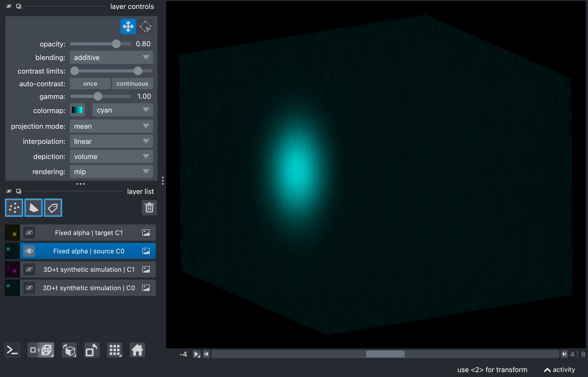Select the transform layer mode tool

[x=146, y=27]
